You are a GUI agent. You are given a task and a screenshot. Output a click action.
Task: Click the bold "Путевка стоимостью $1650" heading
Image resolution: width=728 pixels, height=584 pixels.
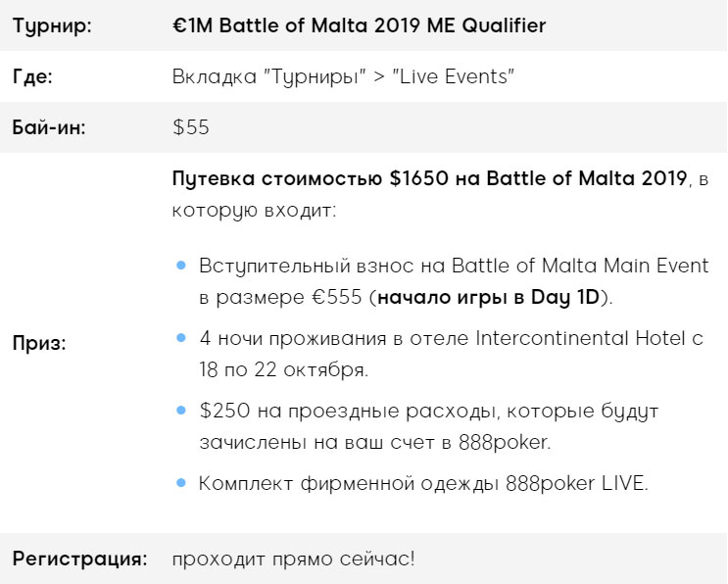(278, 178)
